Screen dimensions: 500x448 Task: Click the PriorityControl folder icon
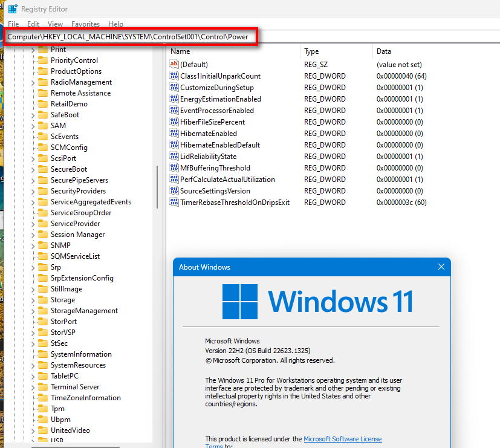tap(43, 60)
